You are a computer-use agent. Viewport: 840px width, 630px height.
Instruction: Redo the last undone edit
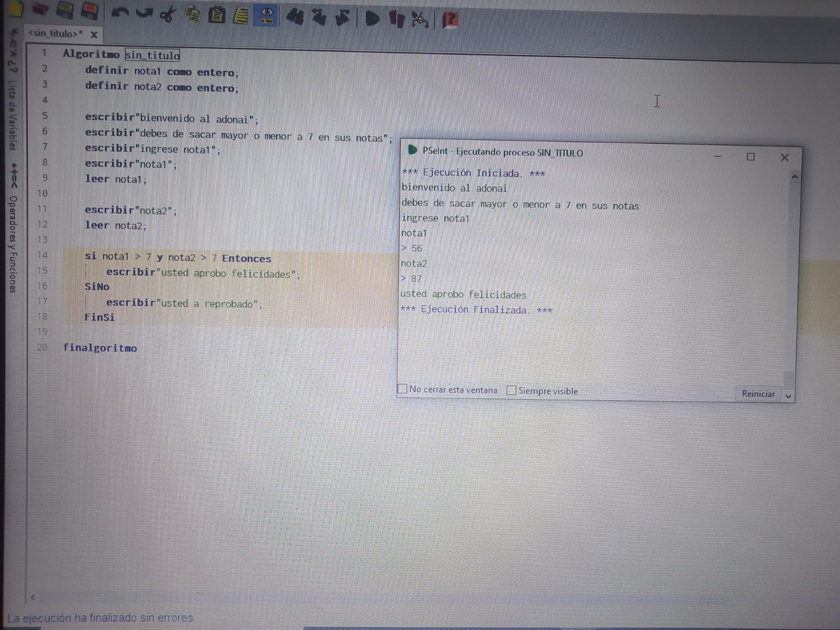click(x=144, y=13)
